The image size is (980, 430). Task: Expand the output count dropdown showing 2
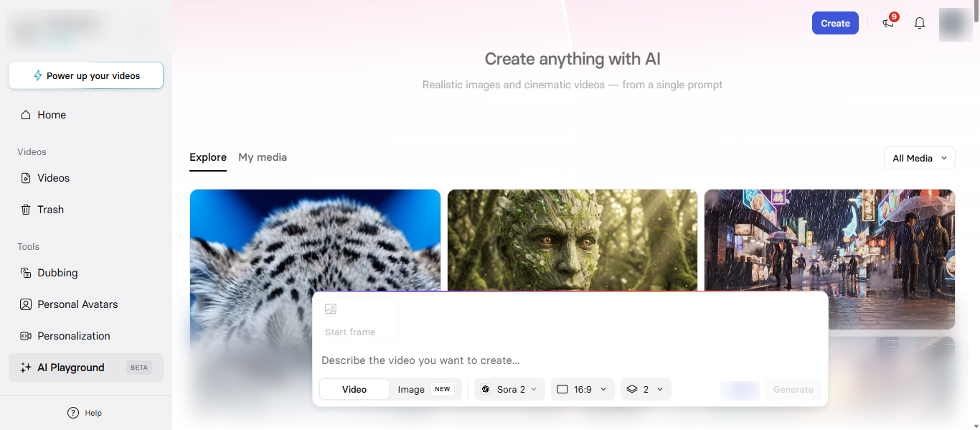(646, 389)
